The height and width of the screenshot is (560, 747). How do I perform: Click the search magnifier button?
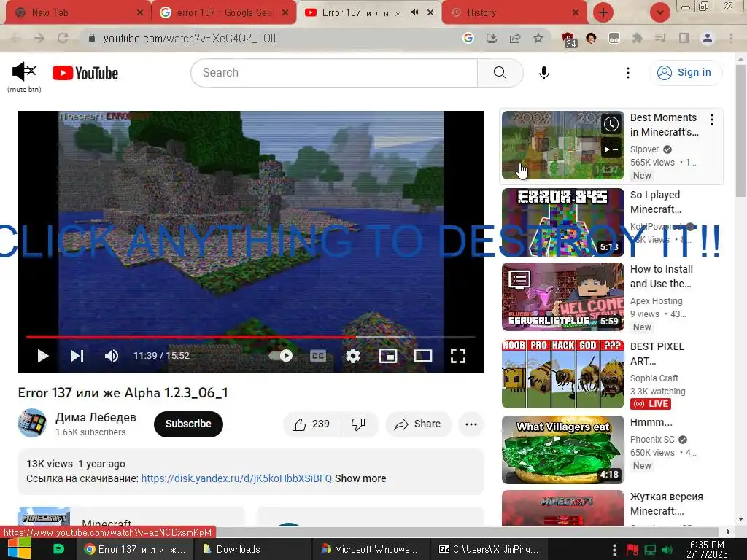point(500,73)
